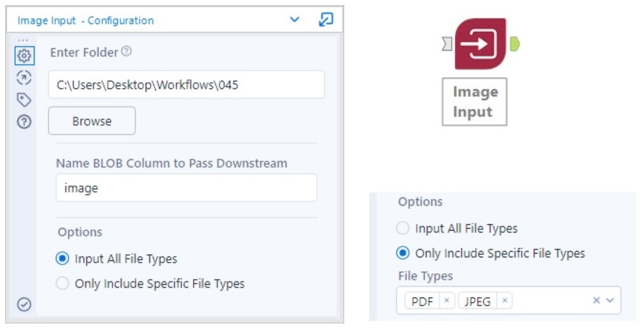This screenshot has height=328, width=644.
Task: Expand the File Types dropdown arrow
Action: 610,301
